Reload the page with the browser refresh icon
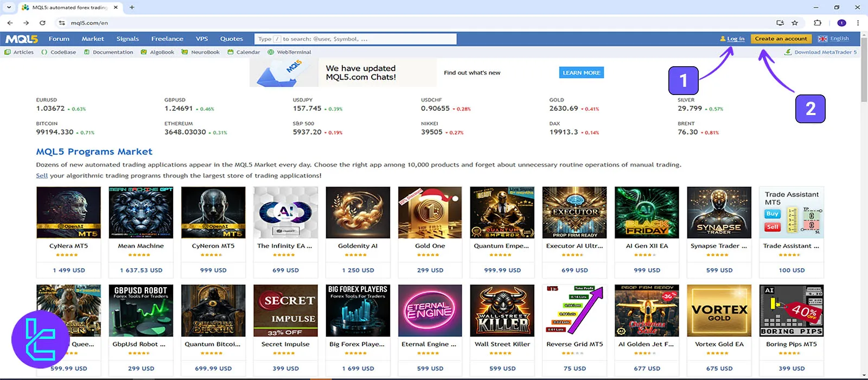Image resolution: width=868 pixels, height=380 pixels. pos(42,23)
